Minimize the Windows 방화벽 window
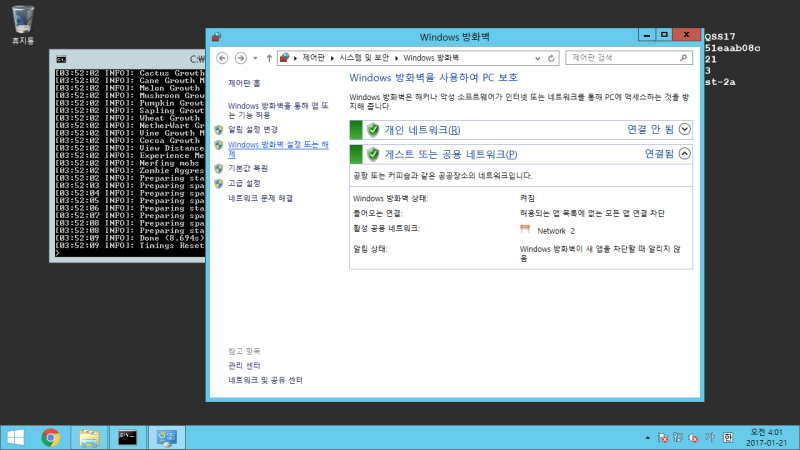The height and width of the screenshot is (450, 800). click(646, 35)
